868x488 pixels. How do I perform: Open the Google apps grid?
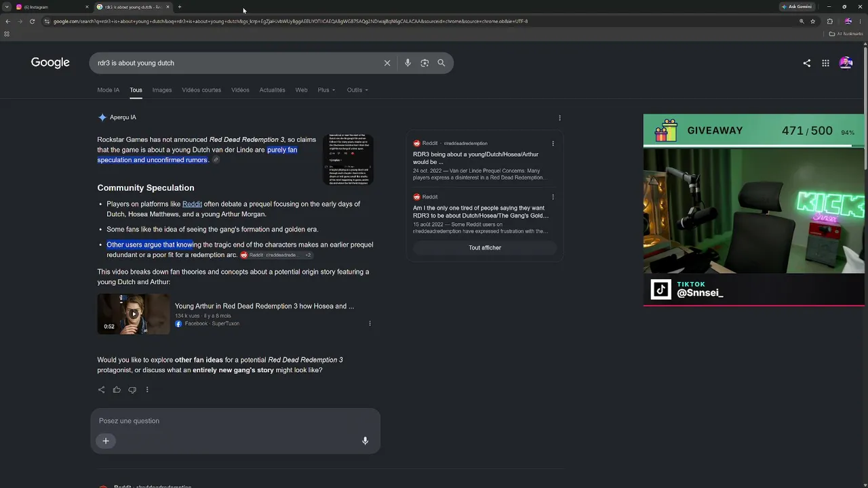point(825,63)
